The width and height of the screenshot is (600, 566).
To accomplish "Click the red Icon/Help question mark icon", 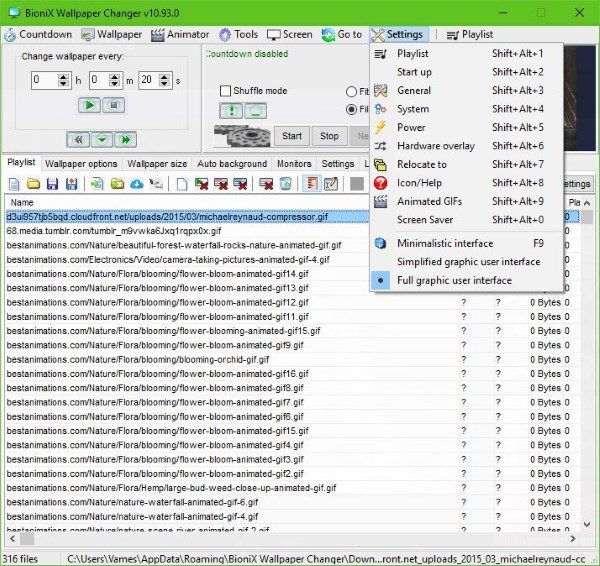I will click(x=380, y=183).
